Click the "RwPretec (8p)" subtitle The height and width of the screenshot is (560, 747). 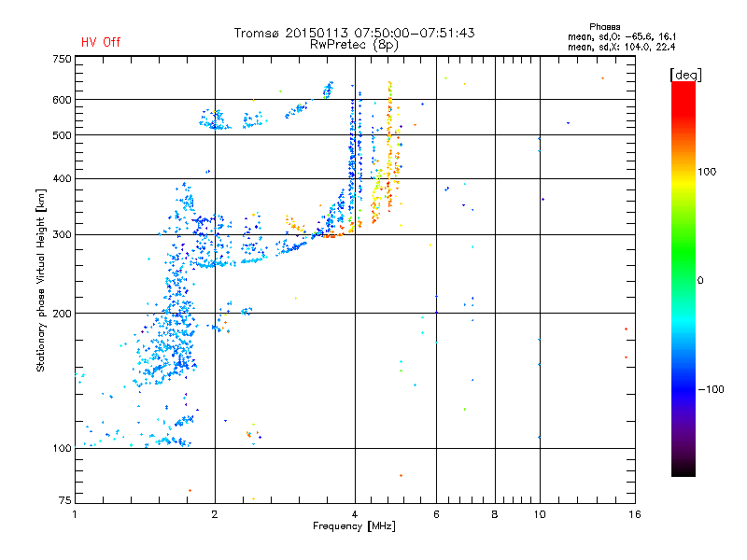click(x=354, y=45)
